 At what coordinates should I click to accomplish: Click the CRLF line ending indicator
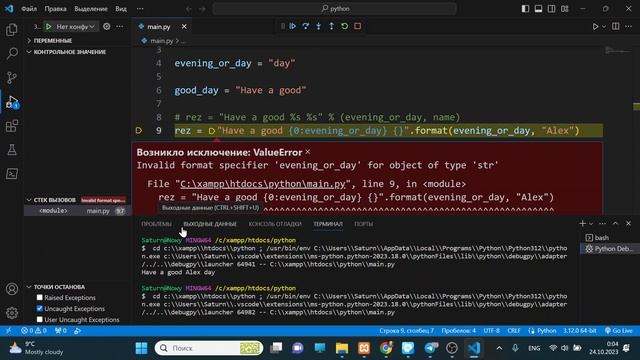tap(513, 331)
